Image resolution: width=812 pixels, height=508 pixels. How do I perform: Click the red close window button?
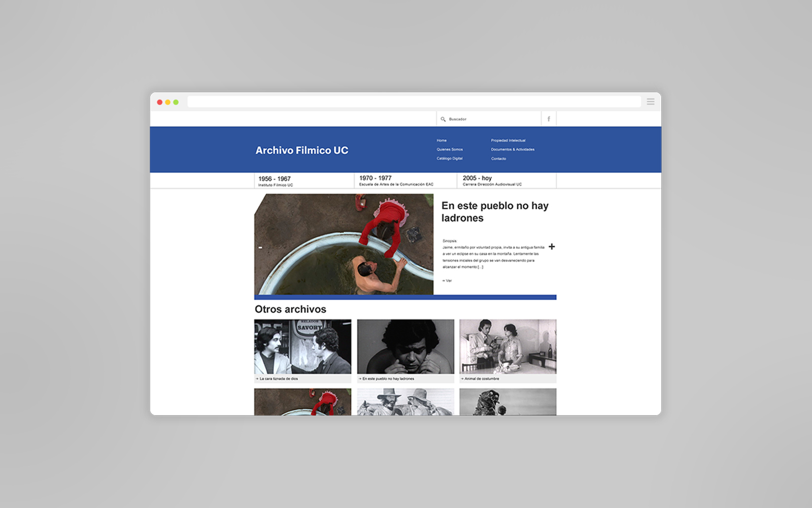tap(160, 102)
